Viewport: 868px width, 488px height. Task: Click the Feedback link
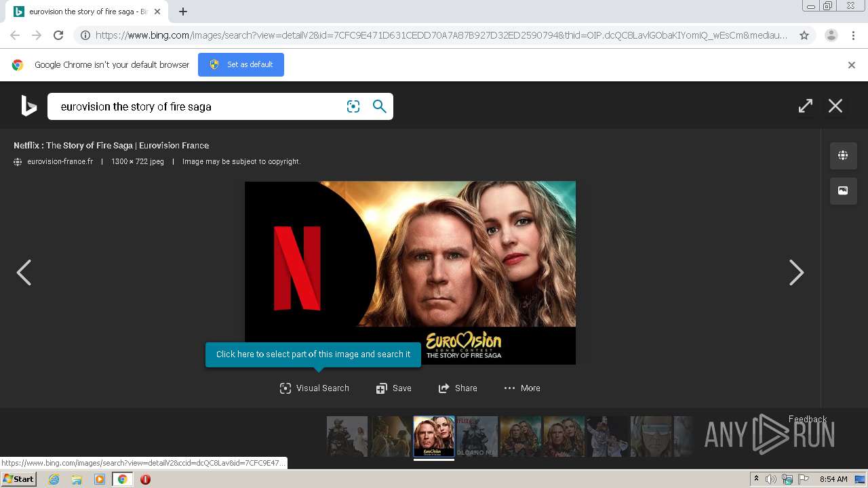tap(808, 419)
